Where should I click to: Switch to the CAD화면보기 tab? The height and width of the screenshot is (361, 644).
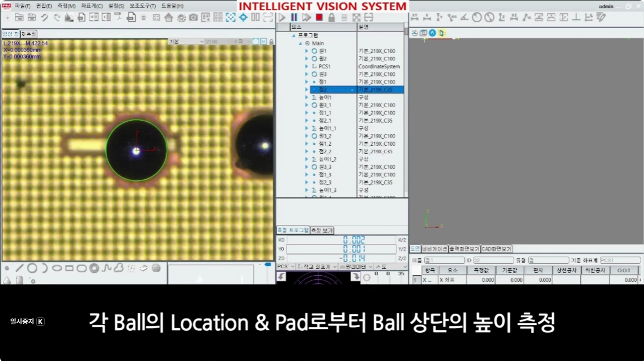tap(496, 249)
